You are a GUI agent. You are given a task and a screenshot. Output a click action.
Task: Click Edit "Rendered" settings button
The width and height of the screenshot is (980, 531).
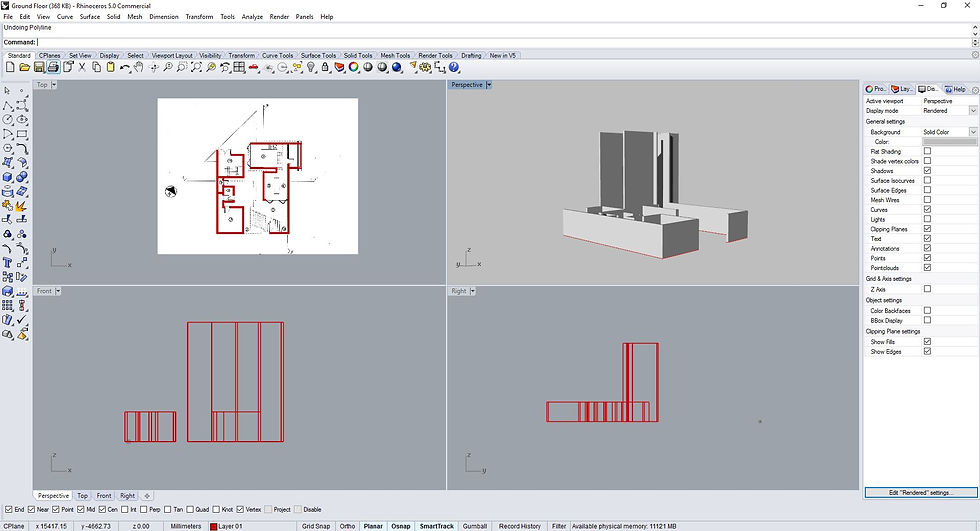pyautogui.click(x=921, y=493)
